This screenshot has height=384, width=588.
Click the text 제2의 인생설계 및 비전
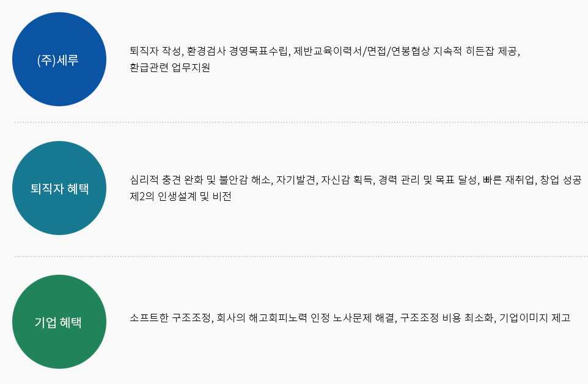pyautogui.click(x=180, y=197)
